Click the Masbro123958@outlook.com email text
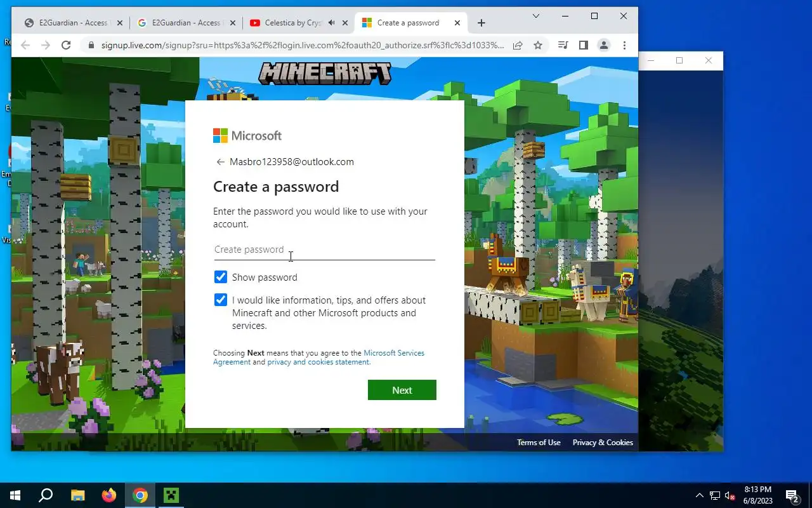The height and width of the screenshot is (508, 812). click(x=292, y=162)
